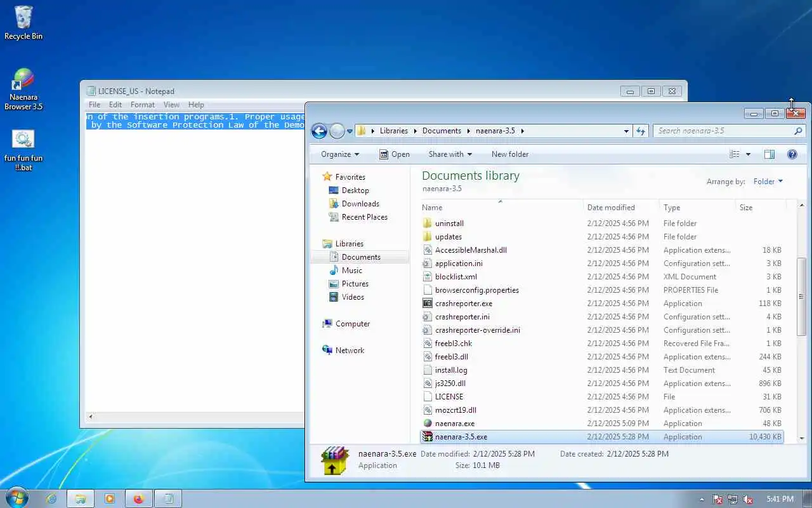The image size is (812, 508).
Task: Click the Open toolbar button in Explorer
Action: pyautogui.click(x=394, y=154)
